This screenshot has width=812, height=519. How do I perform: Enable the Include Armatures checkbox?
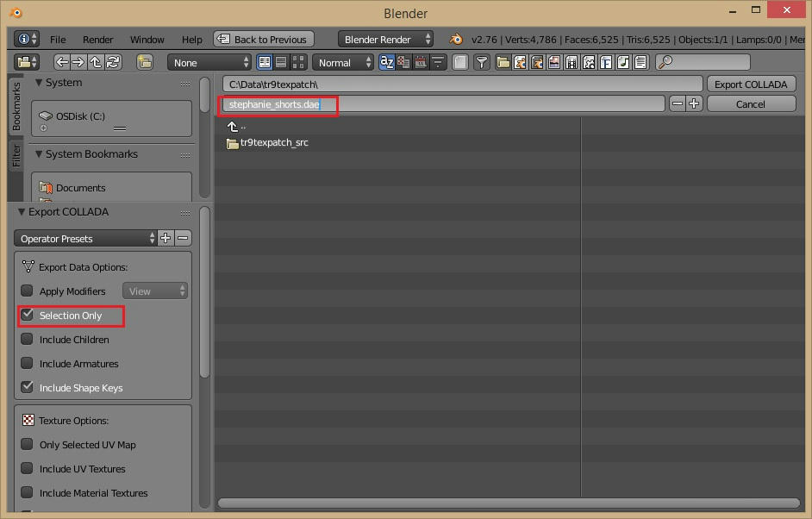pyautogui.click(x=27, y=363)
